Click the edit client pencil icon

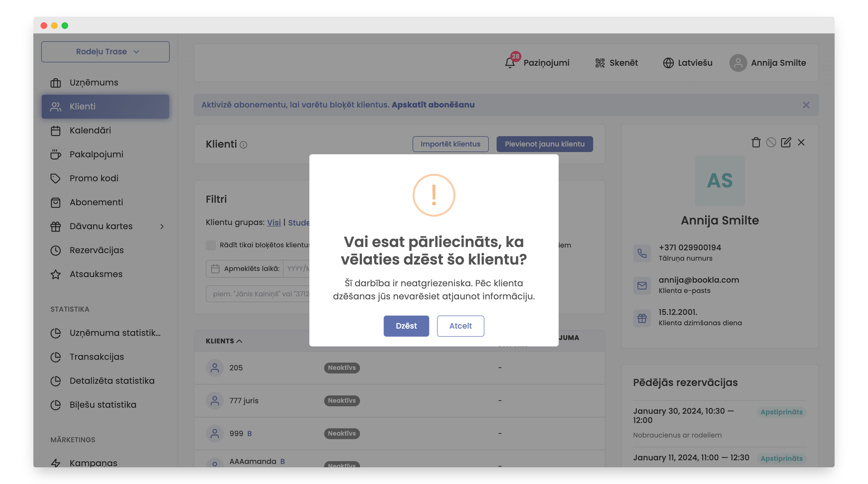786,143
